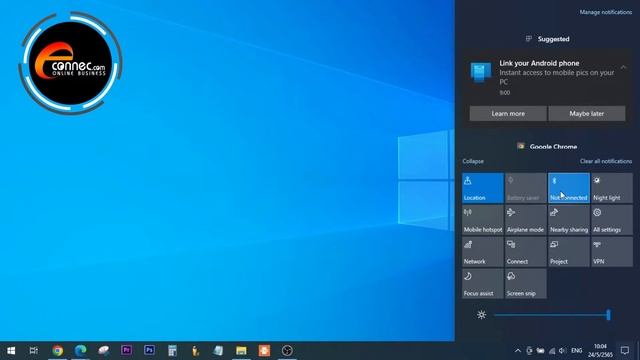Open the Calculator taskbar icon

172,351
